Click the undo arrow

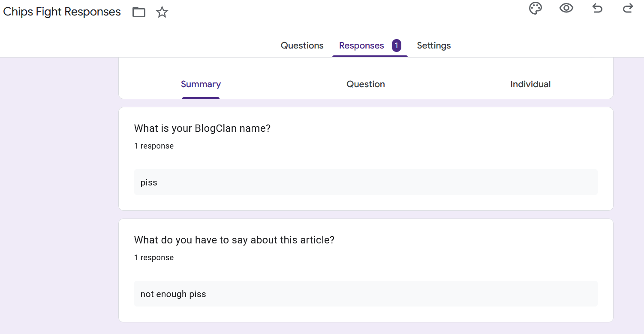click(597, 8)
